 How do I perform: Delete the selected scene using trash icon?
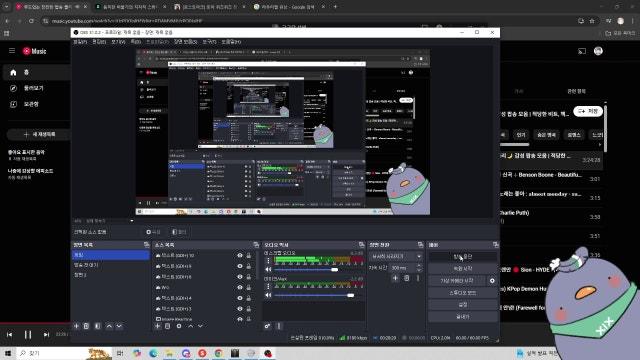click(86, 326)
